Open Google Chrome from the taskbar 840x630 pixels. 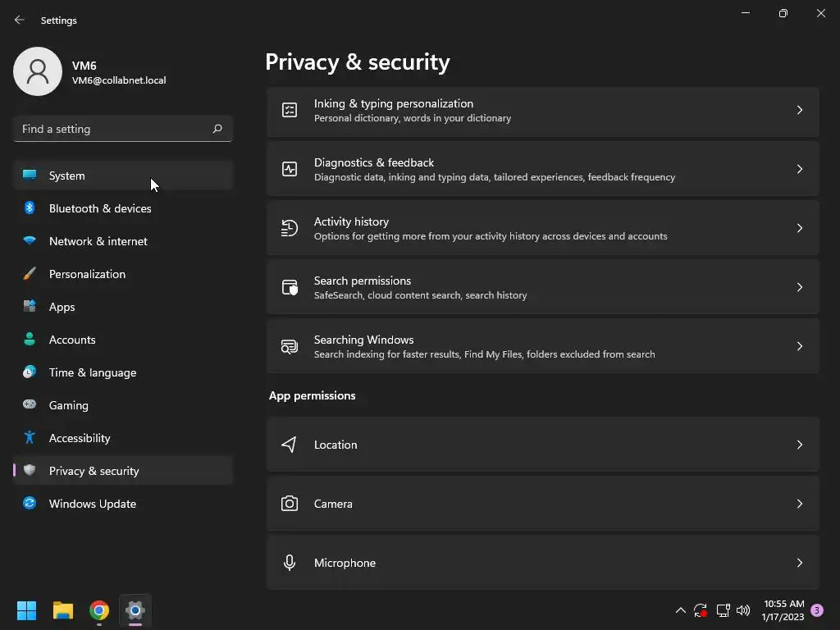(99, 610)
